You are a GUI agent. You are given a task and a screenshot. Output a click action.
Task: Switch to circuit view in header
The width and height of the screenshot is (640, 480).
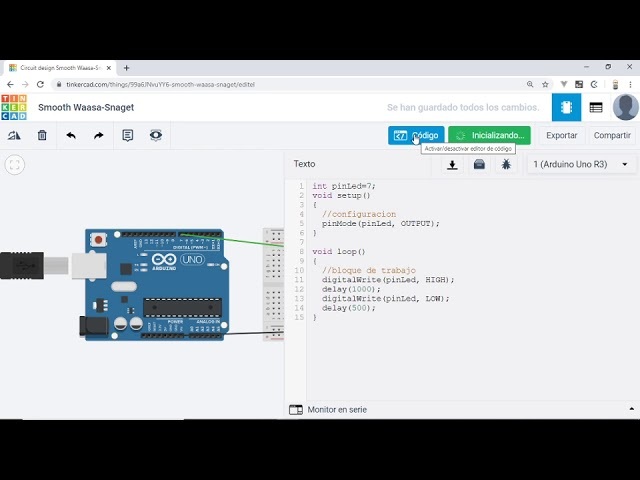(566, 107)
